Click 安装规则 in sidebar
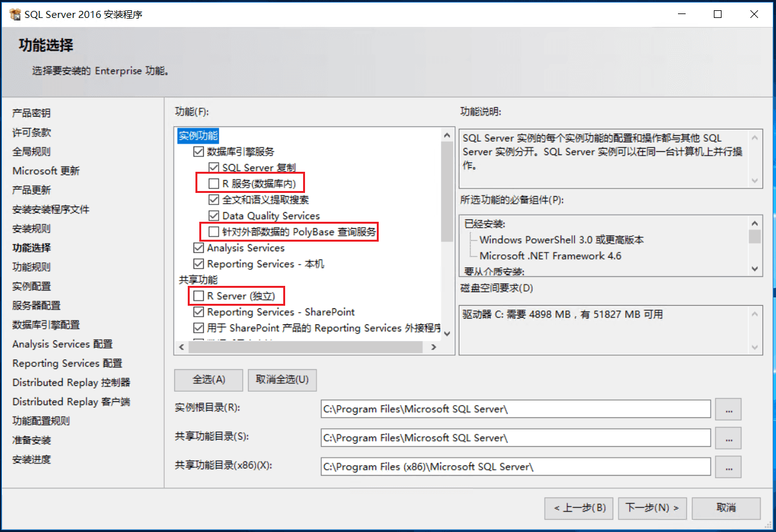 click(31, 229)
